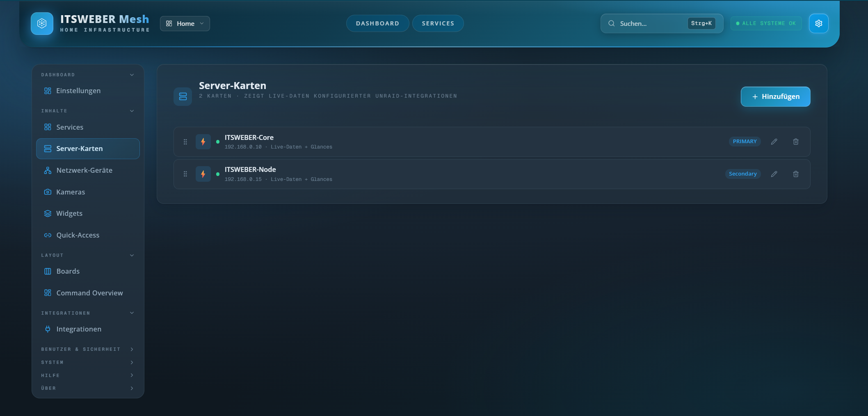The width and height of the screenshot is (868, 416).
Task: Click the ALLE SYSTEME OK status badge
Action: pos(766,23)
